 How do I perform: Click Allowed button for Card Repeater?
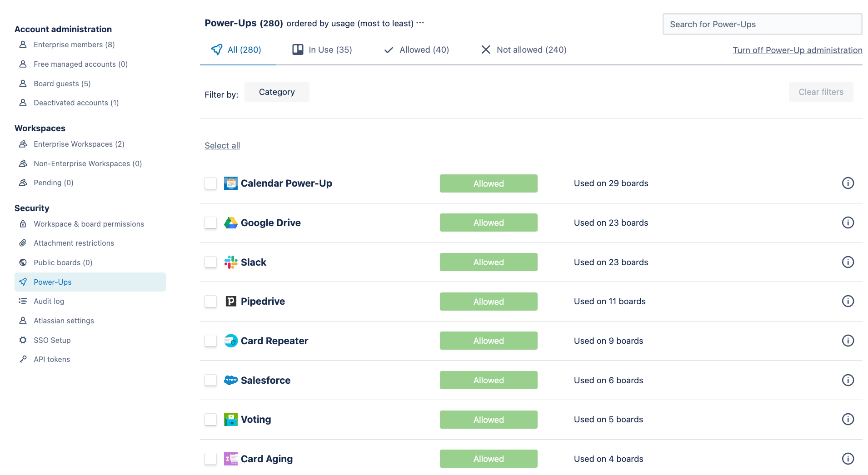489,341
